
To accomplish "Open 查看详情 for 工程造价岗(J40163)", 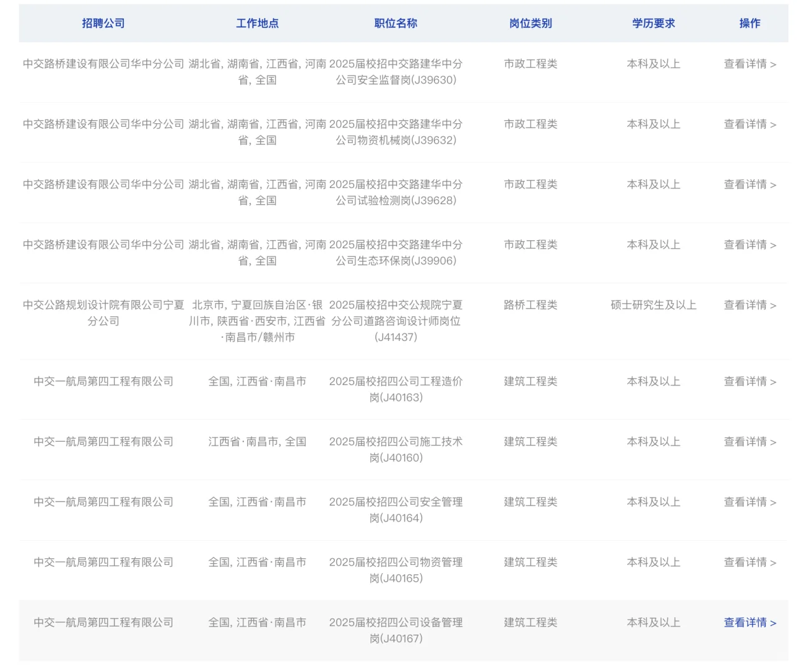I will (x=749, y=382).
